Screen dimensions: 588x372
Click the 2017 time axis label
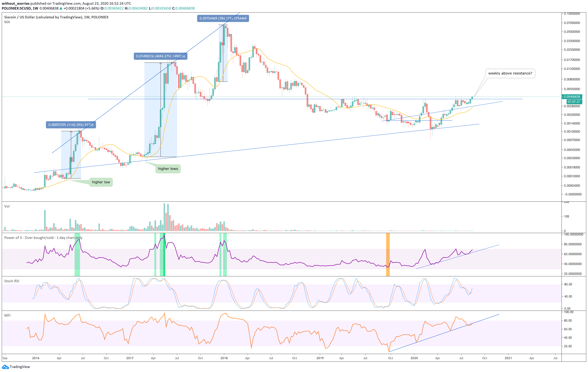(130, 358)
